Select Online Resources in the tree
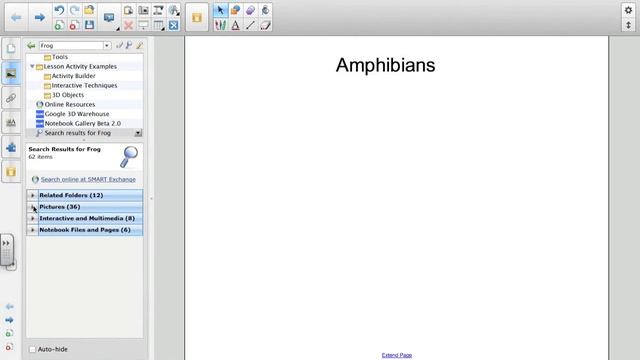This screenshot has height=360, width=640. tap(70, 104)
